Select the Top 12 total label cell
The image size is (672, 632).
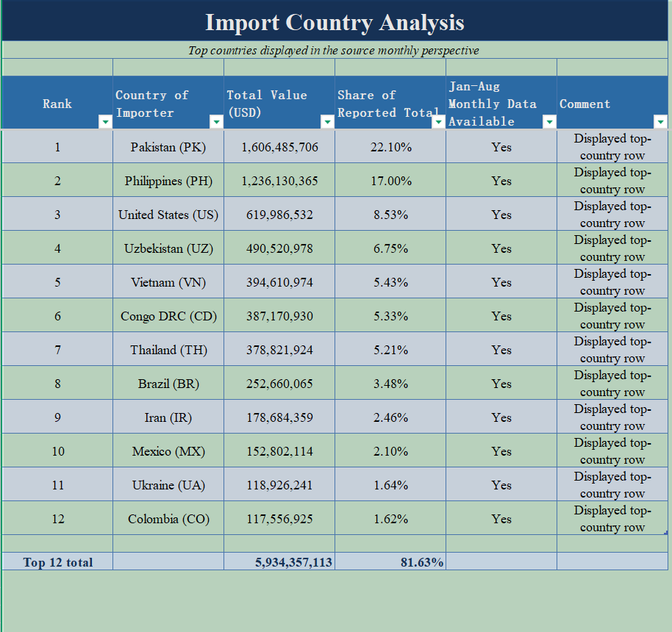click(57, 561)
